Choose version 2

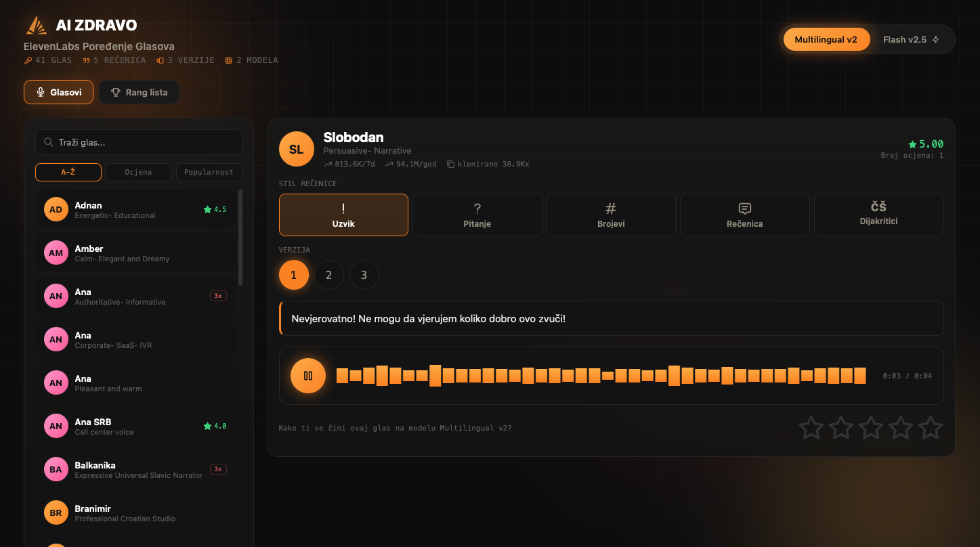pos(329,275)
